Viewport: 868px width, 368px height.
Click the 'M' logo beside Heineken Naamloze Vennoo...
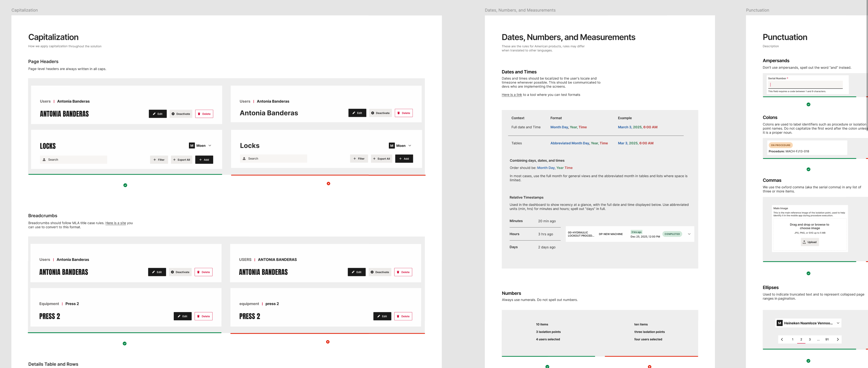pos(779,323)
